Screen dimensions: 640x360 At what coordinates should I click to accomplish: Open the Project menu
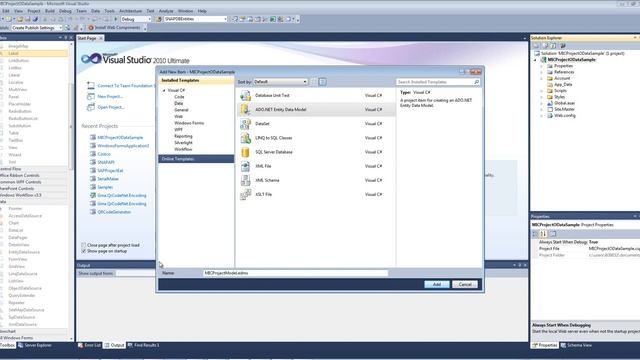pos(34,11)
